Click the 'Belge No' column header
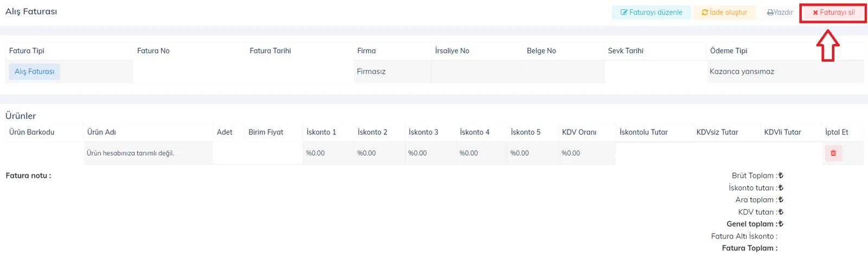This screenshot has width=868, height=259. [x=541, y=51]
